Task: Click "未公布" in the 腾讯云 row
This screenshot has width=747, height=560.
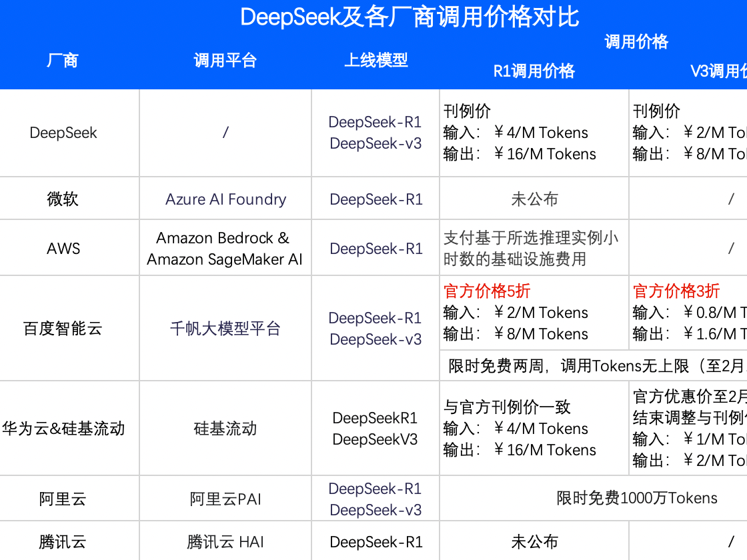Action: (x=534, y=541)
